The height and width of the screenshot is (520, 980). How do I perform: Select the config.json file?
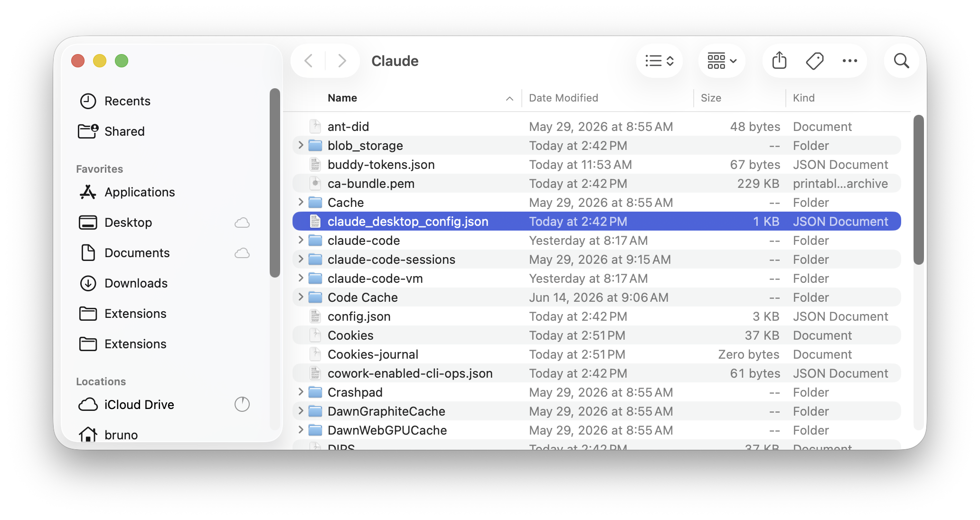click(597, 316)
